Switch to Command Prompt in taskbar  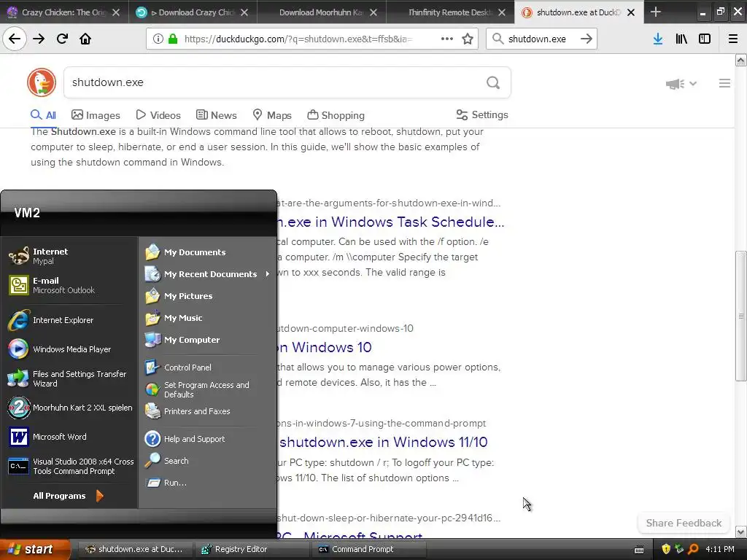(368, 549)
